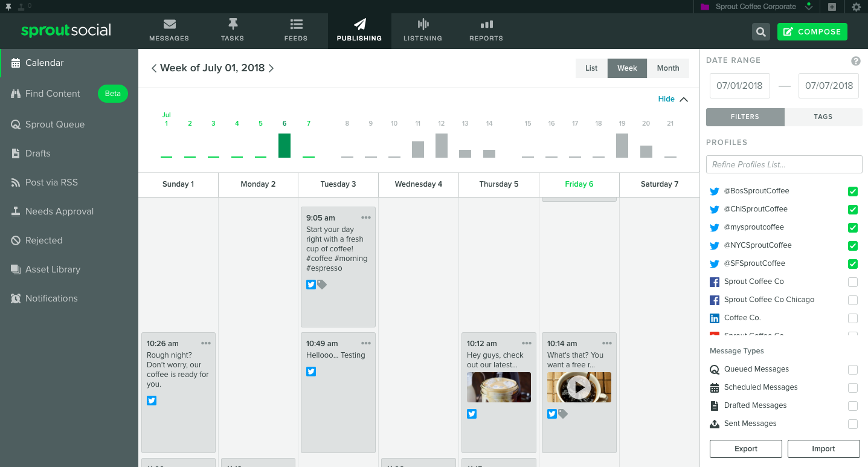
Task: Open the Sprout Coffee Corporate group dropdown
Action: click(756, 7)
